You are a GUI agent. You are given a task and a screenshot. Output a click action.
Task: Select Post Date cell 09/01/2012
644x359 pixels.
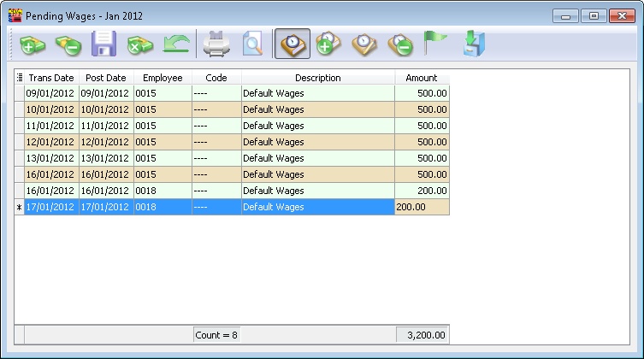[106, 93]
